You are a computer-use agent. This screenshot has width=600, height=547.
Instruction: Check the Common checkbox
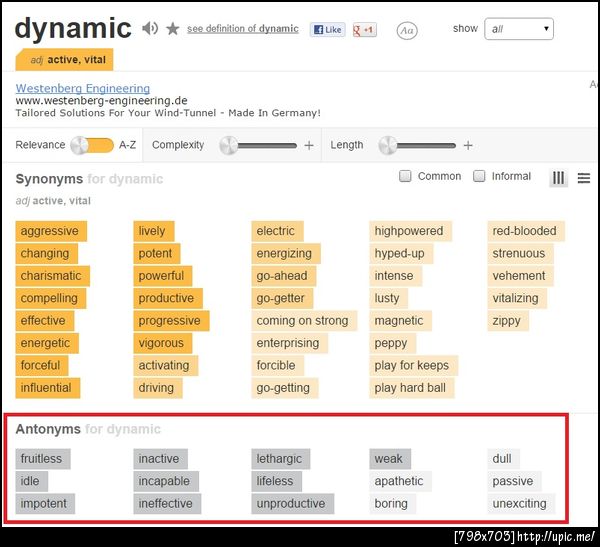(405, 176)
